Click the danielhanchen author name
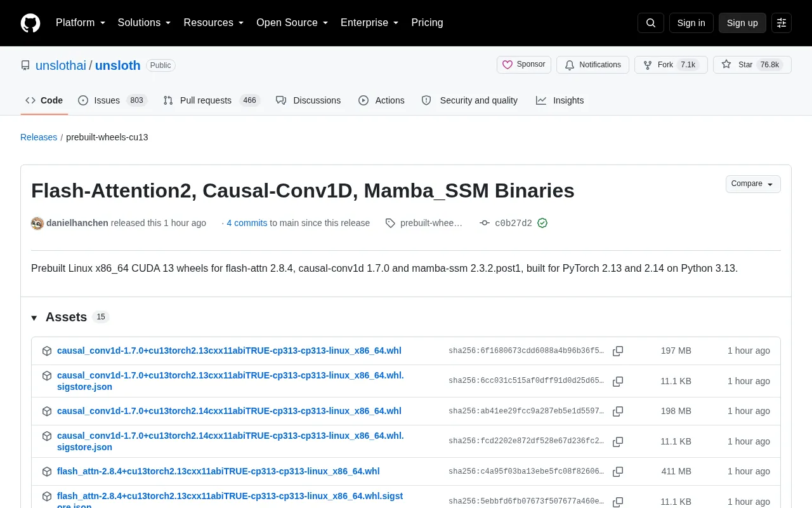This screenshot has height=508, width=812. [77, 223]
